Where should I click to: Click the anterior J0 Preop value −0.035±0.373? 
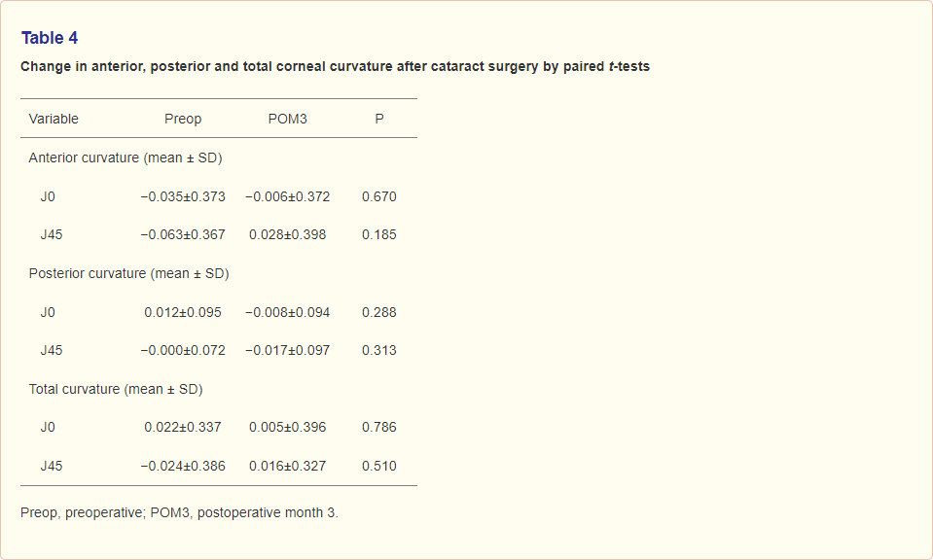[x=183, y=196]
